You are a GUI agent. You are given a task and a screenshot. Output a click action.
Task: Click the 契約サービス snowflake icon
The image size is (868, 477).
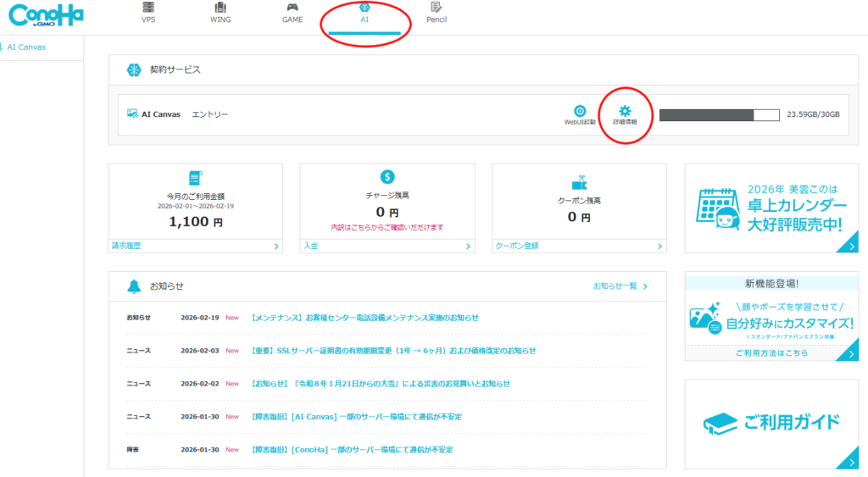coord(133,69)
